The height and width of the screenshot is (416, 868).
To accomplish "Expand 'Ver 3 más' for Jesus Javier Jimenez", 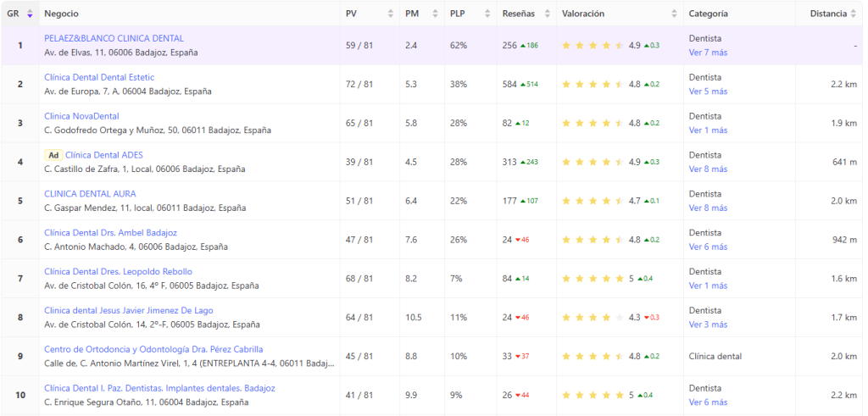I will point(708,324).
